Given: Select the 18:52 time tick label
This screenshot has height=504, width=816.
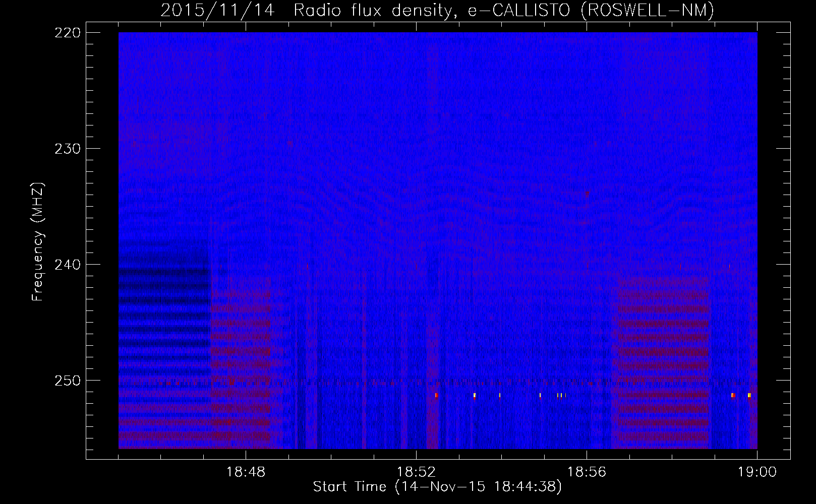Looking at the screenshot, I should coord(416,472).
